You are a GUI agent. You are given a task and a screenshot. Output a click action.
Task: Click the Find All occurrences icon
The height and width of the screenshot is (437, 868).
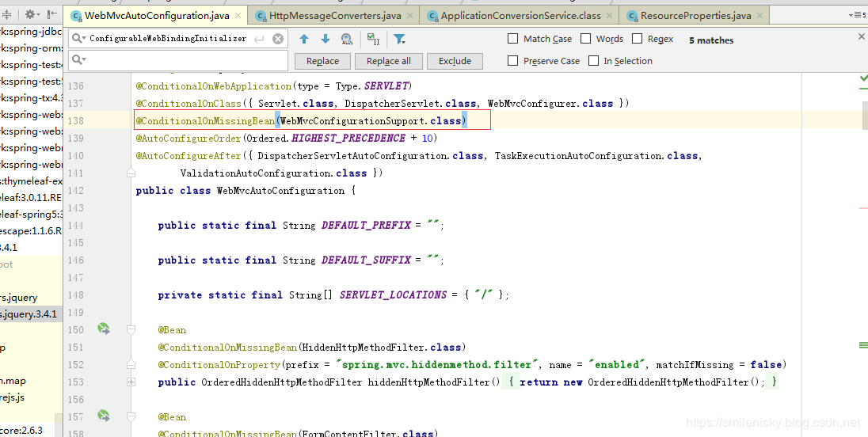[347, 39]
